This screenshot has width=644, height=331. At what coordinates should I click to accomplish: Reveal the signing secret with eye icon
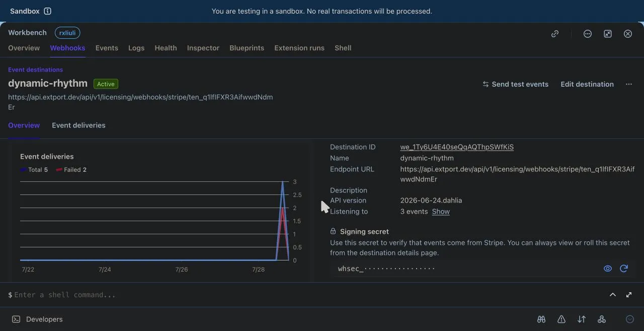click(608, 269)
